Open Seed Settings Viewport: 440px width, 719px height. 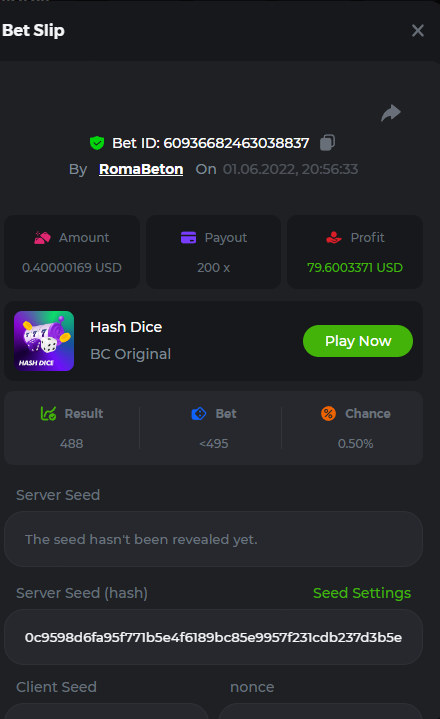362,593
